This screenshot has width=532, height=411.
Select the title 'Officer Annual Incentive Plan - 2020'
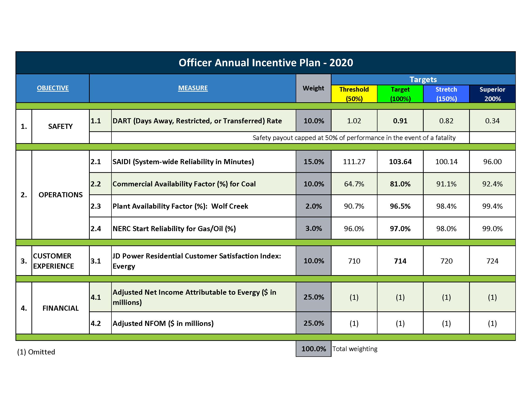click(266, 63)
